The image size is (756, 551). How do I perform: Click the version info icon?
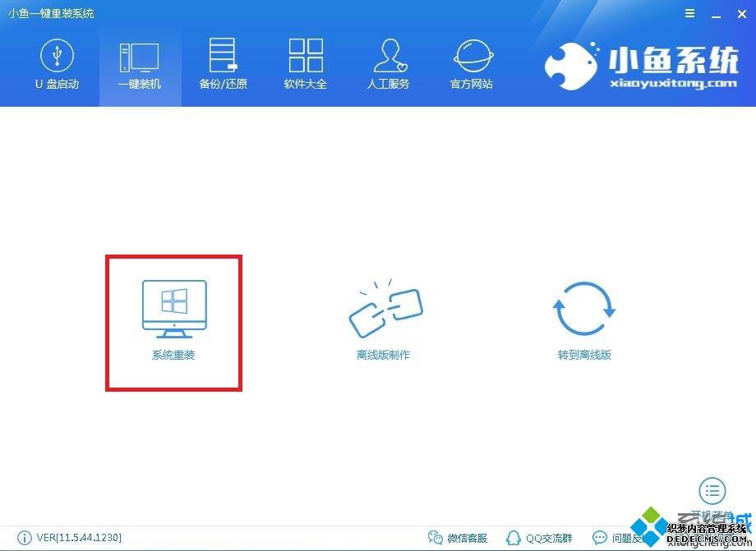pyautogui.click(x=24, y=538)
